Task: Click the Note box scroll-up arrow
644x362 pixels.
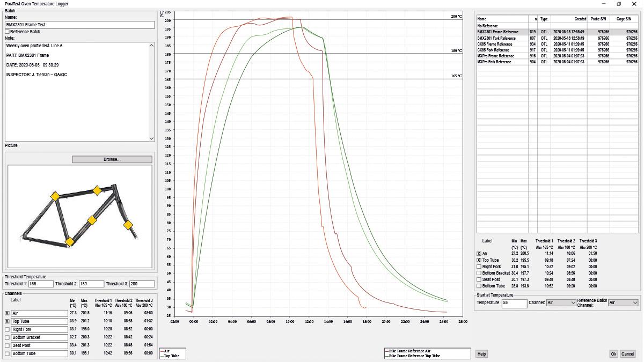Action: tap(151, 46)
